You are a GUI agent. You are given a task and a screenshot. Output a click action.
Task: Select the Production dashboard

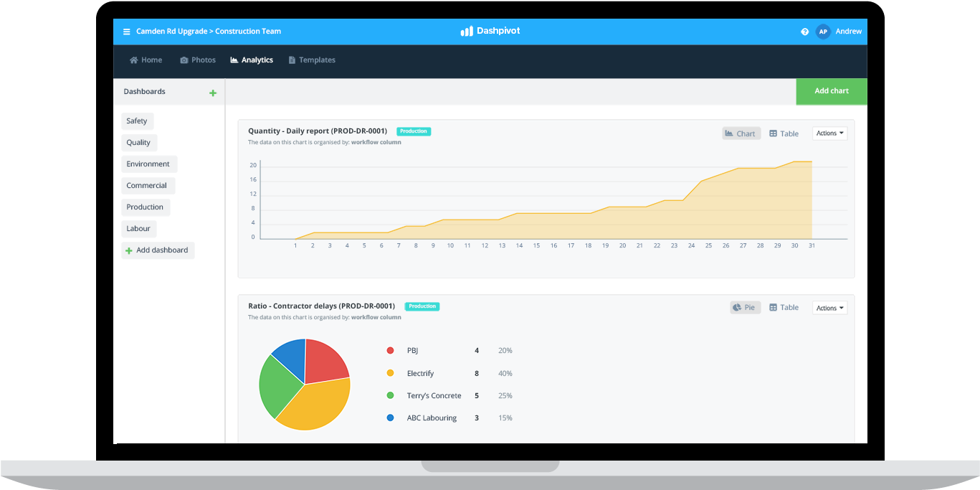pos(145,207)
